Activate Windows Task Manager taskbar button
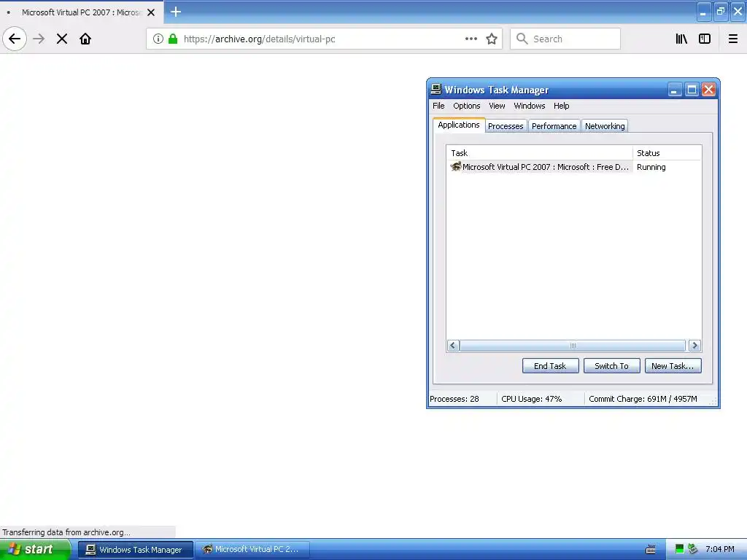Viewport: 747px width, 560px height. (x=135, y=550)
